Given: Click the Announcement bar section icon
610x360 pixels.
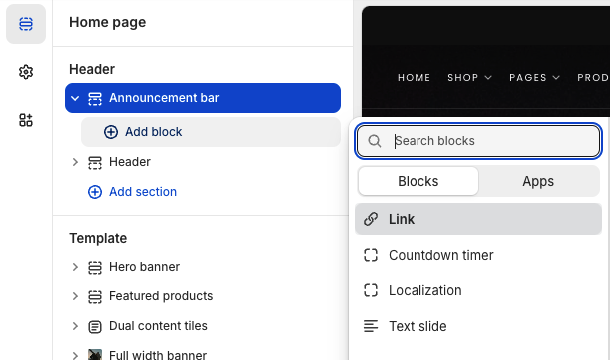Looking at the screenshot, I should coord(95,98).
